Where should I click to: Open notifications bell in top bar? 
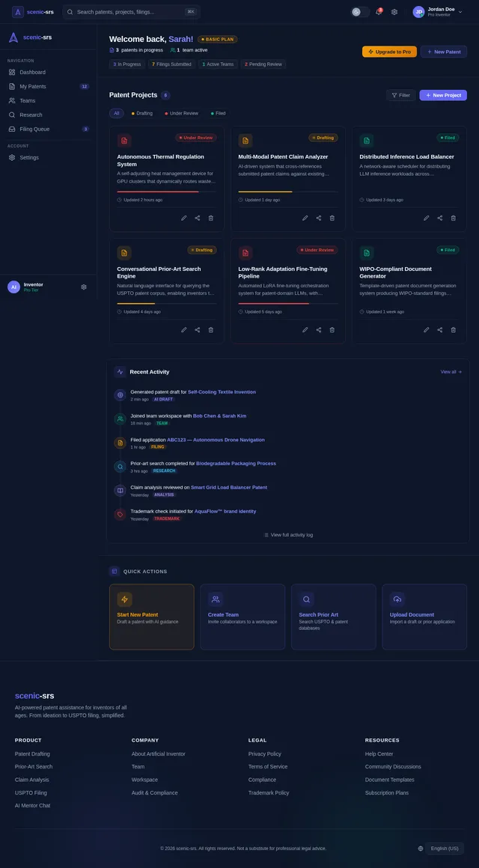[x=379, y=12]
